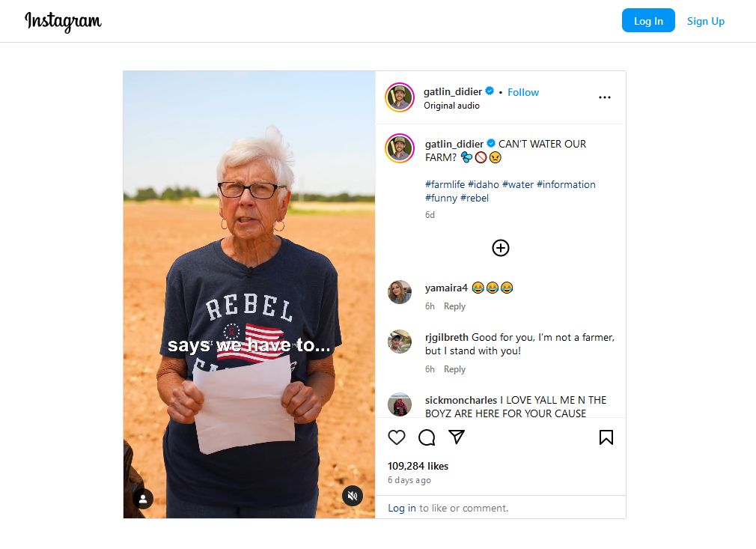
Task: Click the Log In button
Action: (x=648, y=21)
